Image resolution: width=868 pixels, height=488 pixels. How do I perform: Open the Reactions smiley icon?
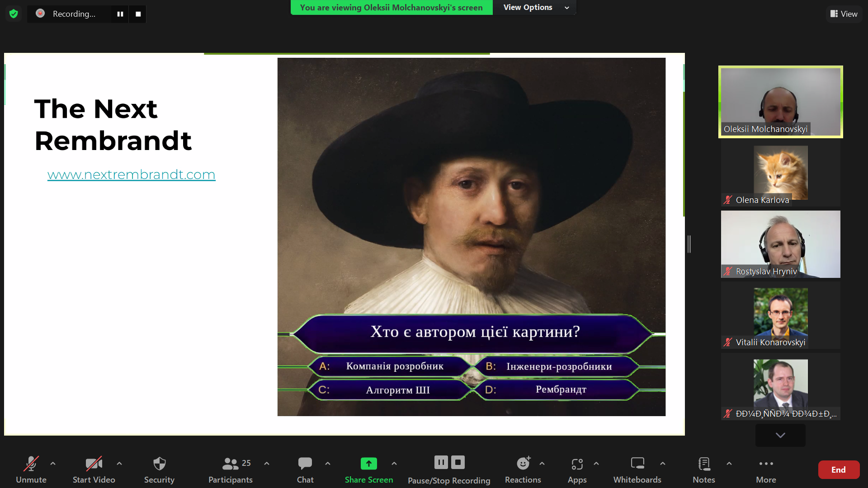(523, 463)
